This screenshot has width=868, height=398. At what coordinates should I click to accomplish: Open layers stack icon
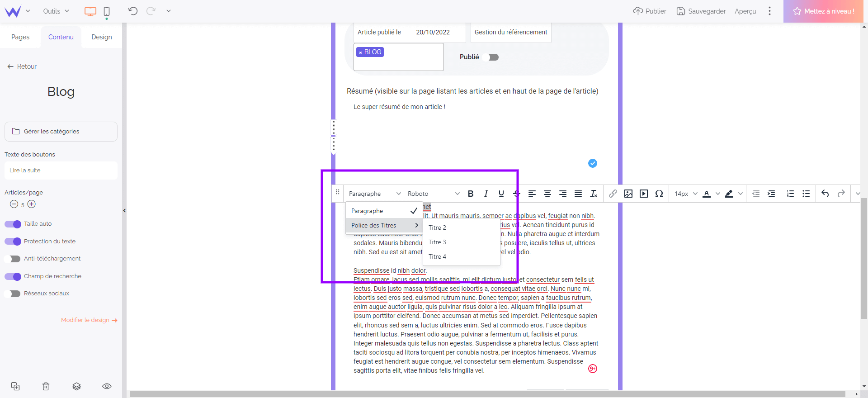(x=76, y=386)
